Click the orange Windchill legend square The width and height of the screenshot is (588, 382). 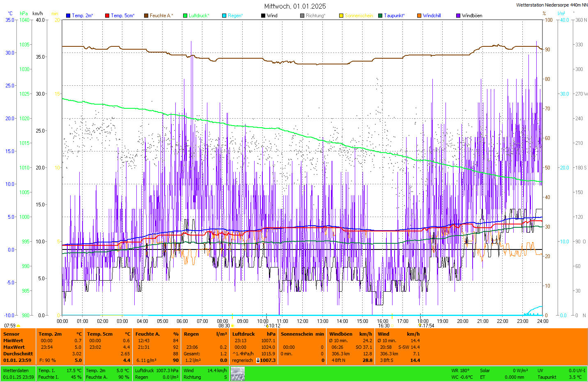(x=419, y=16)
